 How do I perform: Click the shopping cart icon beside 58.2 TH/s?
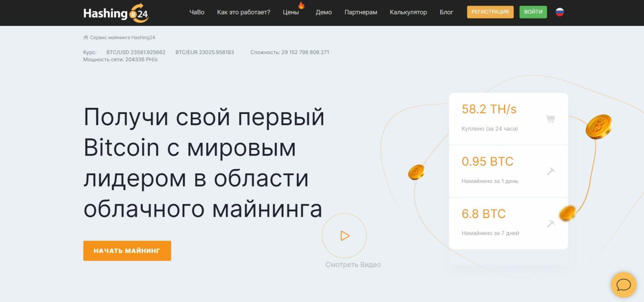coord(551,119)
